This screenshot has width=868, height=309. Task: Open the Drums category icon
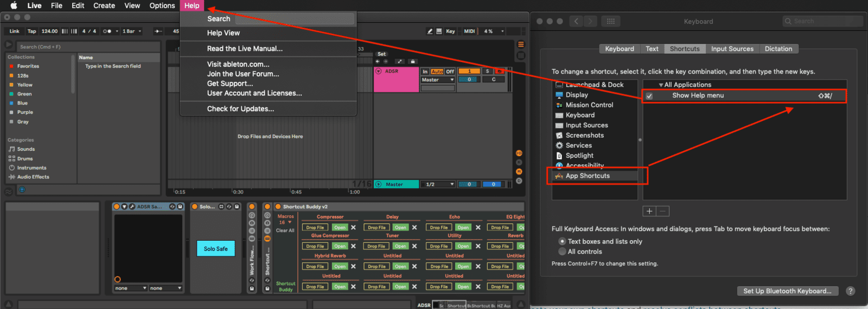(12, 159)
